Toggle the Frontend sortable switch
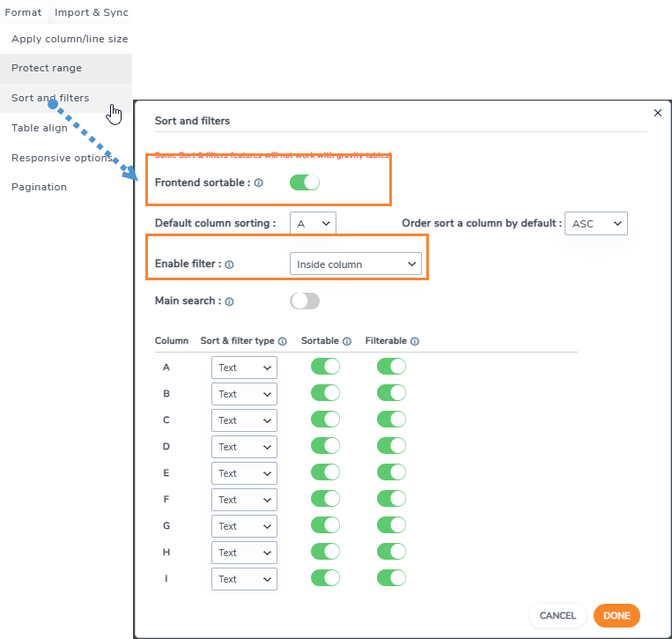 pyautogui.click(x=305, y=182)
